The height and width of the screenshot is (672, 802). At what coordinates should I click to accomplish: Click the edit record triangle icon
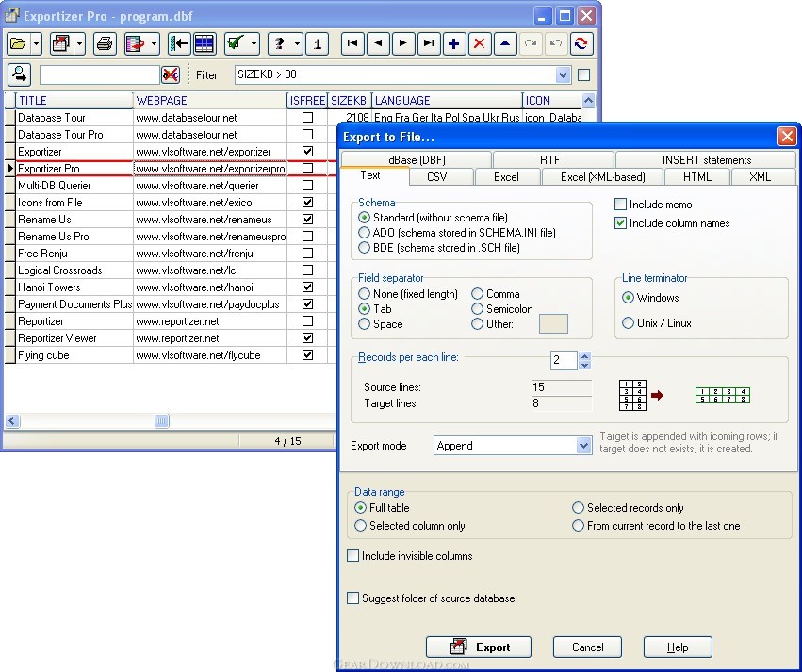pyautogui.click(x=505, y=44)
